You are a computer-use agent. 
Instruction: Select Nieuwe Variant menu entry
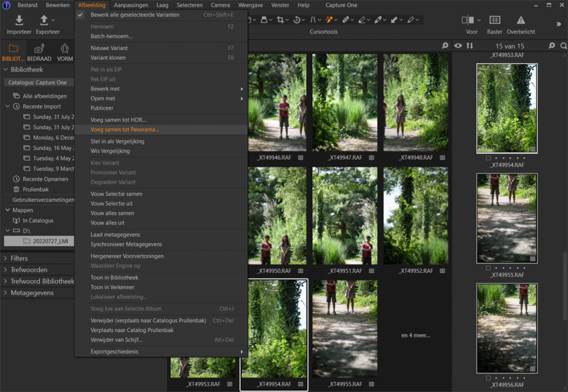pos(161,48)
